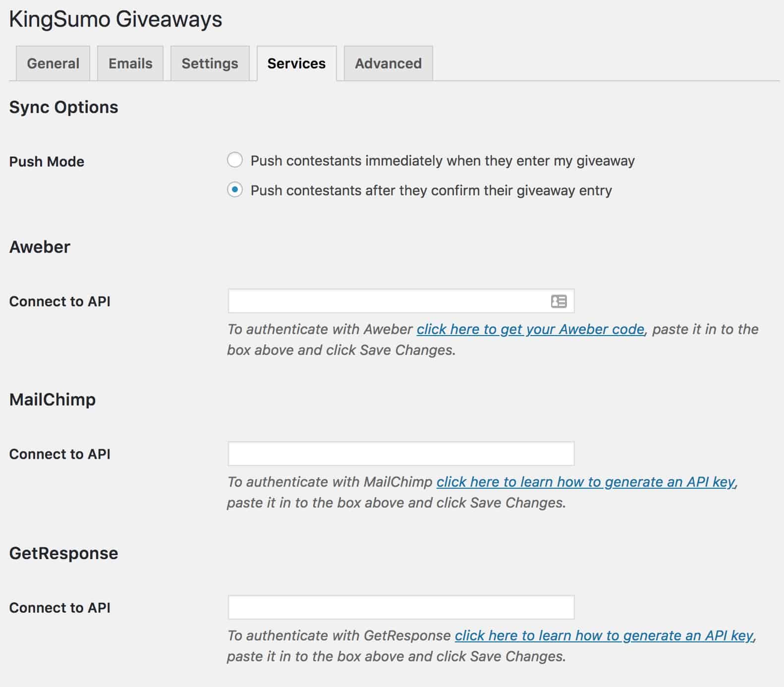Focus the MailChimp Connect to API field

pyautogui.click(x=401, y=454)
